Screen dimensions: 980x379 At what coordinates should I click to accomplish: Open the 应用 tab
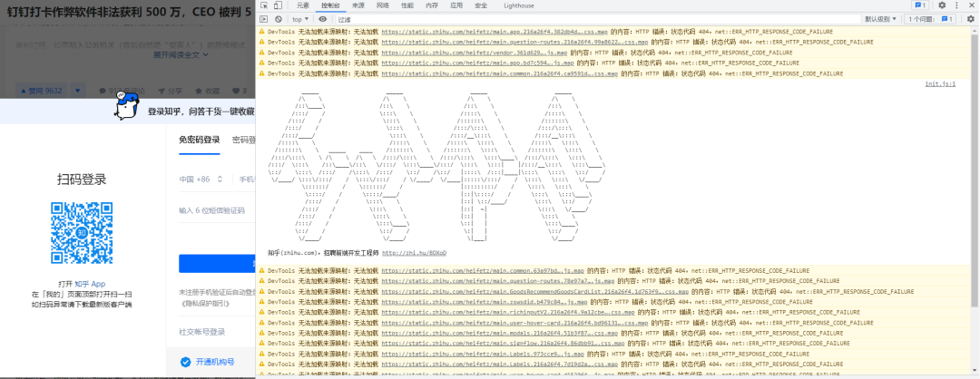coord(456,5)
